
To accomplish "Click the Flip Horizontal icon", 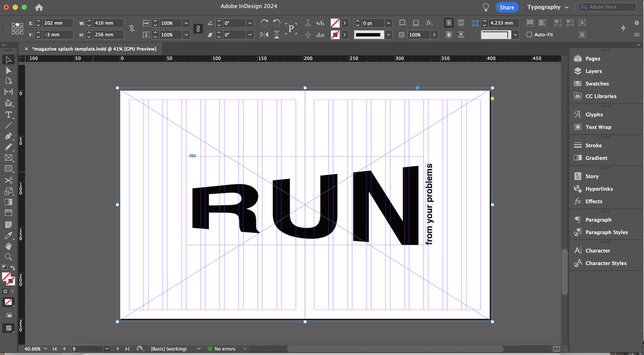I will click(265, 35).
